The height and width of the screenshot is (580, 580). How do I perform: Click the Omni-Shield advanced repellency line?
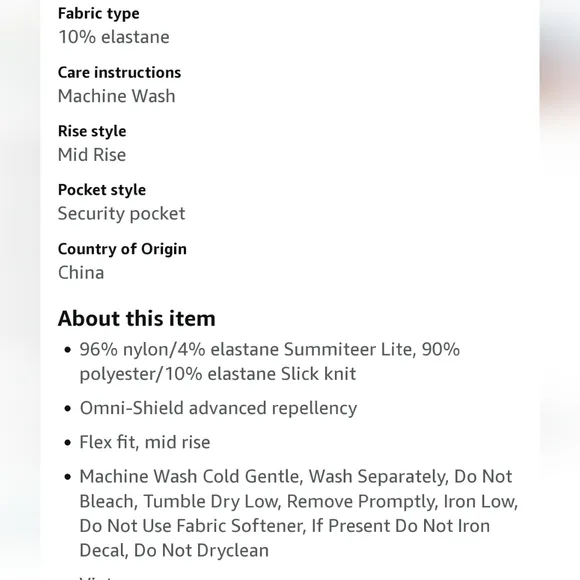[x=218, y=408]
